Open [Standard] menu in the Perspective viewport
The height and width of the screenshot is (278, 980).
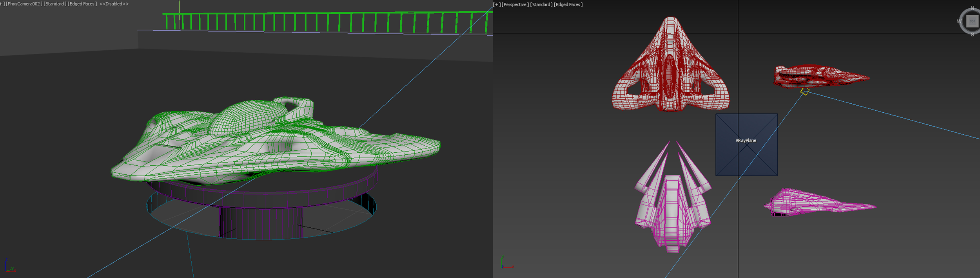[x=541, y=5]
